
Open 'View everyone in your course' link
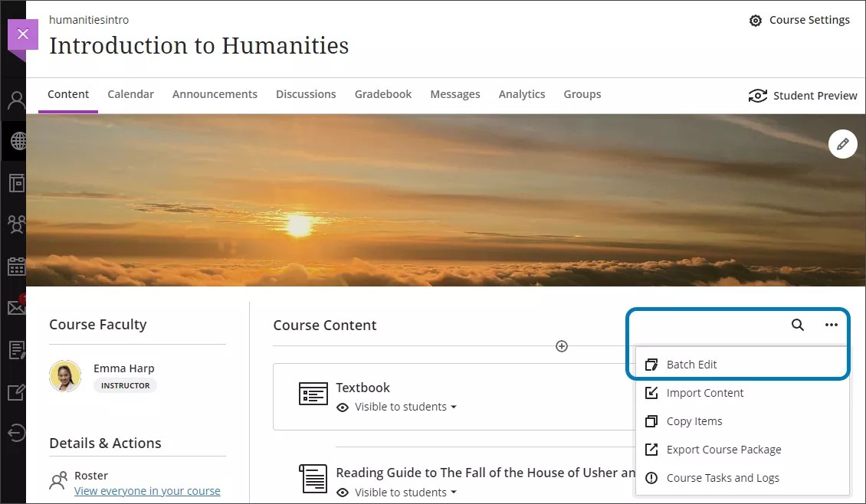[x=147, y=491]
